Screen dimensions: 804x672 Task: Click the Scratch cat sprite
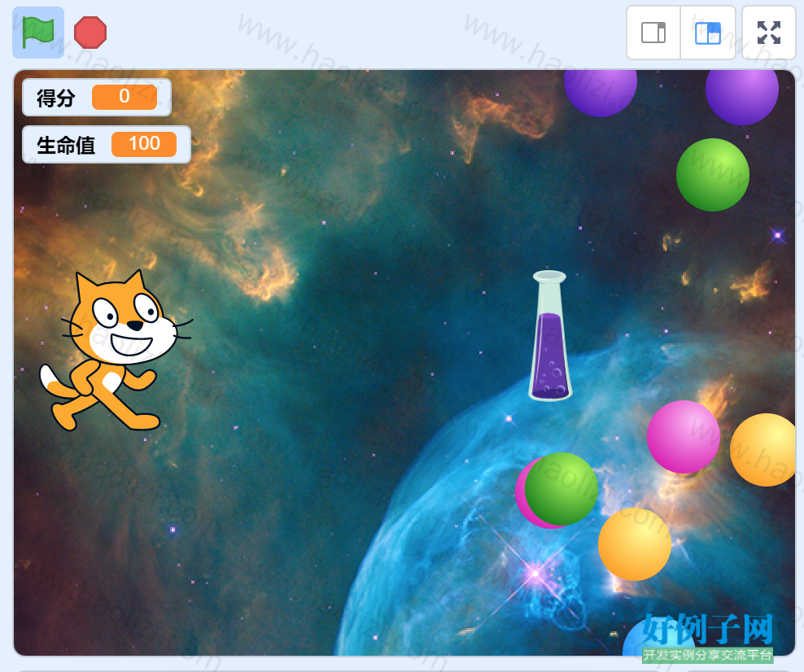[x=116, y=351]
